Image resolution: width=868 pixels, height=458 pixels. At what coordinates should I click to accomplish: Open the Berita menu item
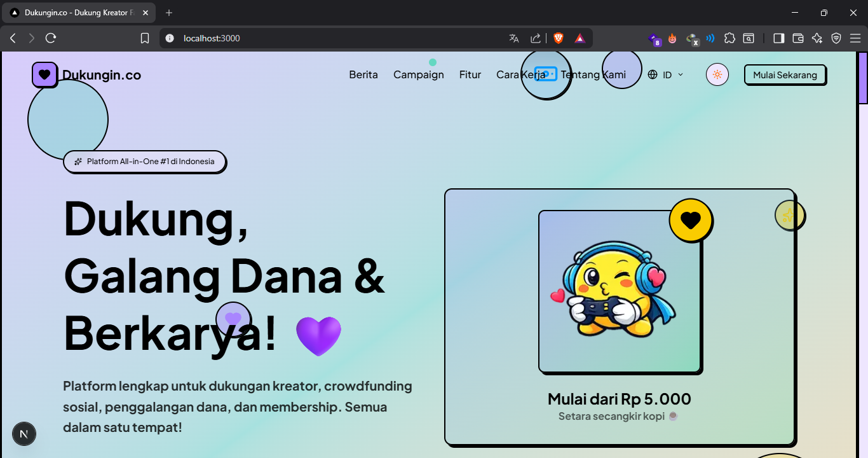(x=363, y=74)
